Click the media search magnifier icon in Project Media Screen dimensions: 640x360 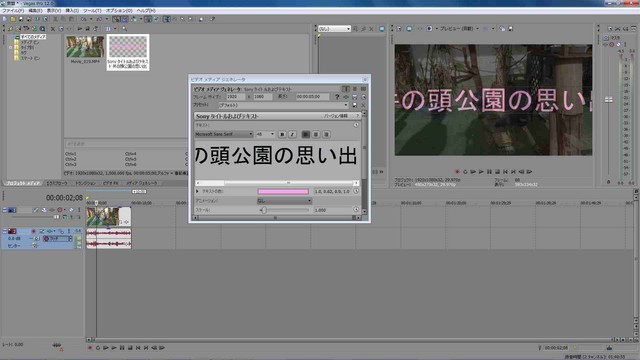point(124,29)
